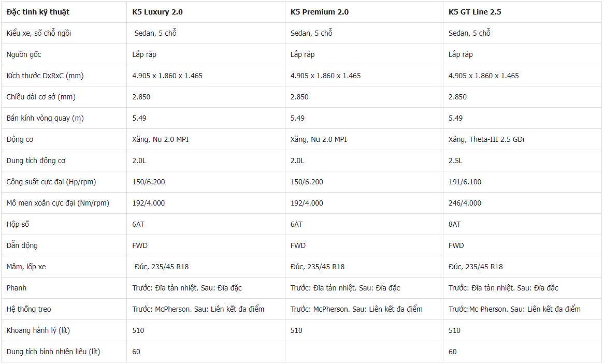Select the 191/6.100 power value cell
The height and width of the screenshot is (364, 604).
(522, 181)
